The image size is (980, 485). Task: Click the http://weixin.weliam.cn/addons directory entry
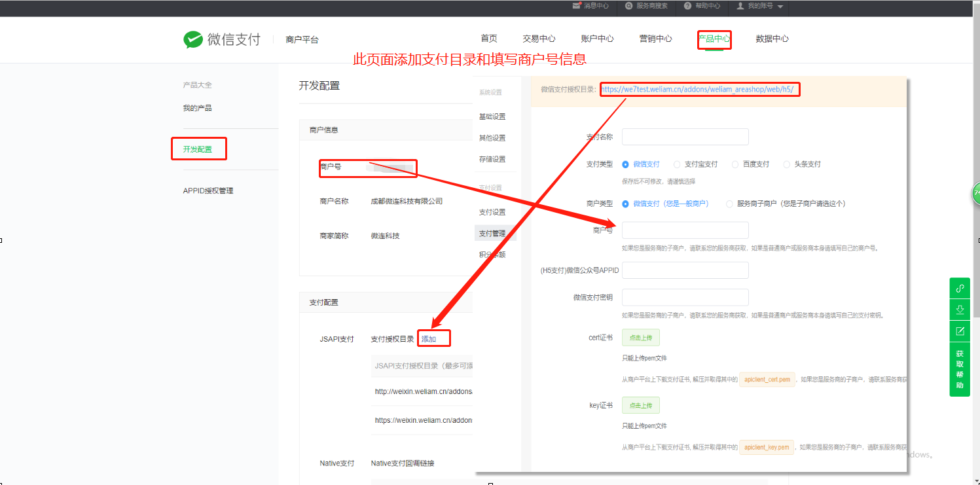coord(424,391)
